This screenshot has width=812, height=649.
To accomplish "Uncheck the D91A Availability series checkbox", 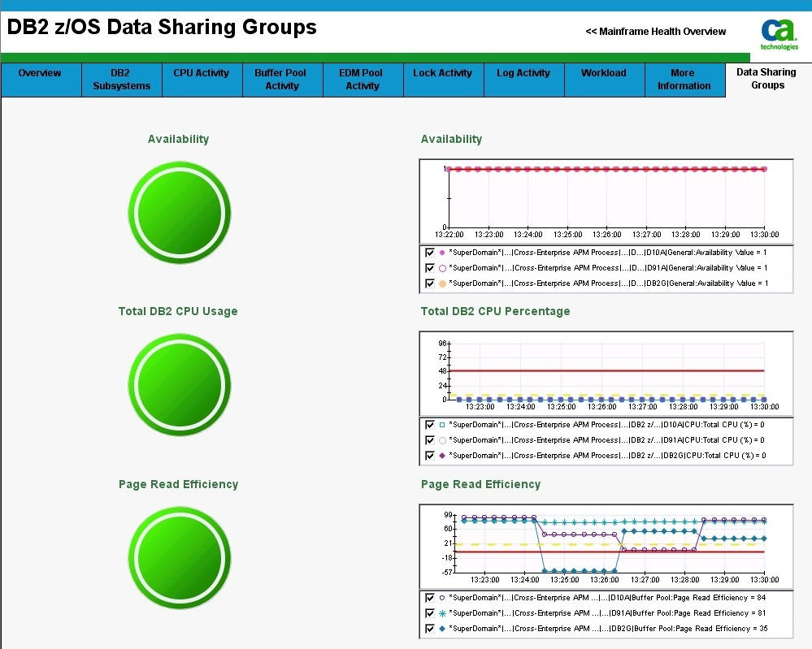I will tap(429, 268).
